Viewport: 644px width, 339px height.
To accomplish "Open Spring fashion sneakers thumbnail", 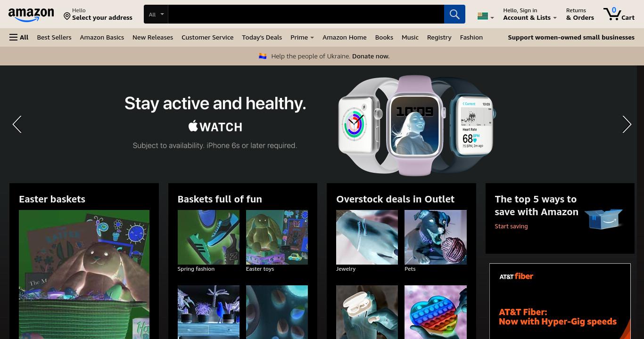I will (x=208, y=237).
